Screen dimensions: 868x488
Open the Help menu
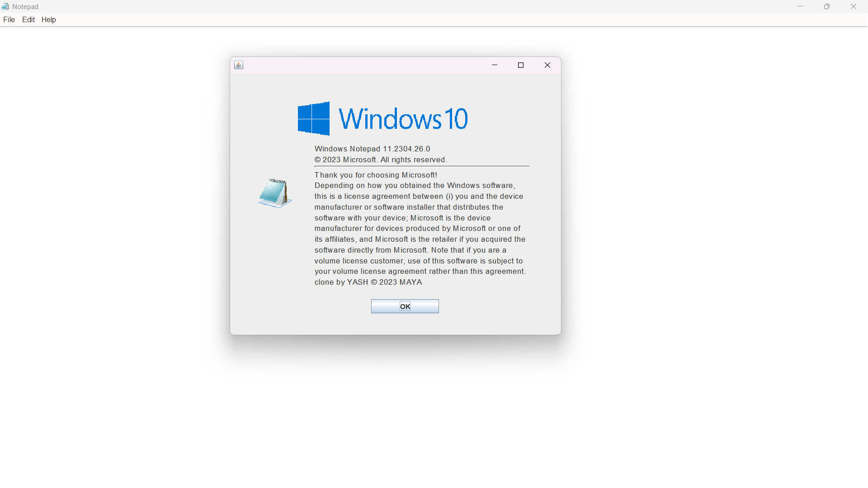click(x=48, y=19)
